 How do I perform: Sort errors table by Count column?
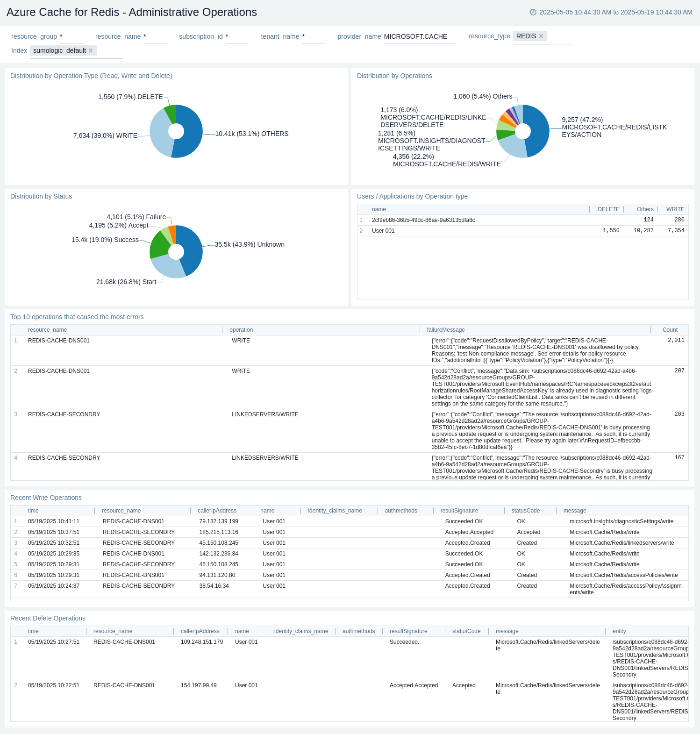tap(670, 330)
